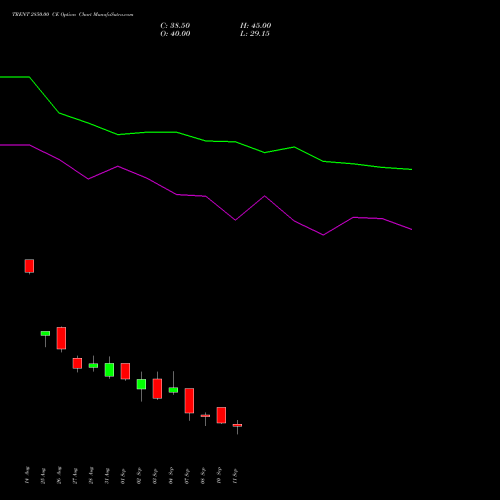Select the close value C: 38.50
The image size is (500, 500).
point(175,26)
